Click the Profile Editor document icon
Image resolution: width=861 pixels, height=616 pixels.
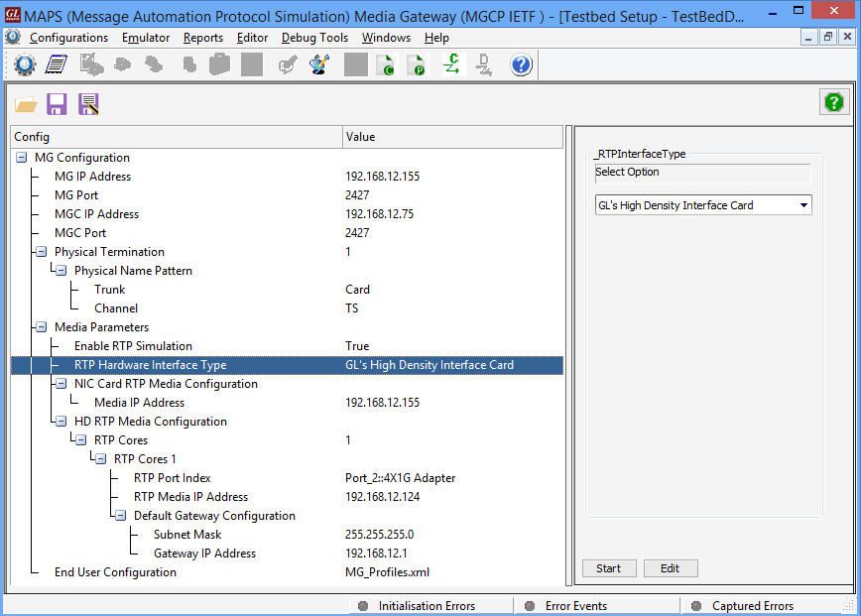click(56, 64)
